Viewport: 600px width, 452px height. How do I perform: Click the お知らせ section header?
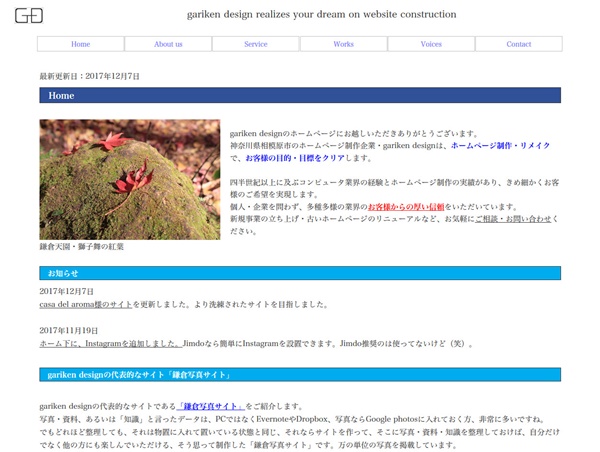pos(300,273)
